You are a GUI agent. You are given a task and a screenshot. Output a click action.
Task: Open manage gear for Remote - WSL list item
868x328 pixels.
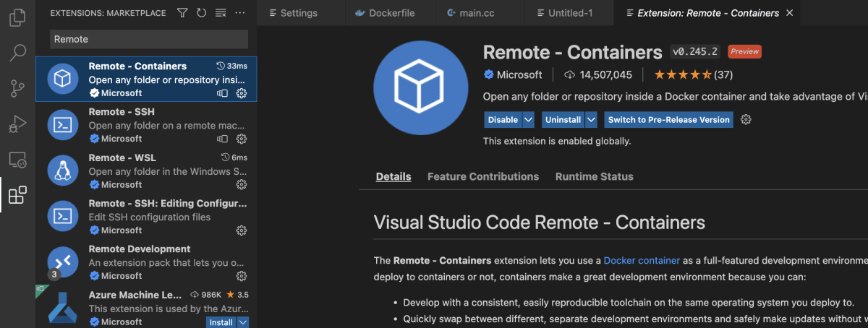click(242, 184)
